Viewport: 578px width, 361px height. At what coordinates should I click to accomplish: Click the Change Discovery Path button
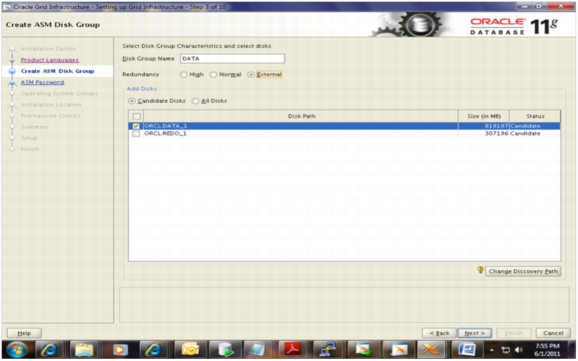[x=523, y=271]
